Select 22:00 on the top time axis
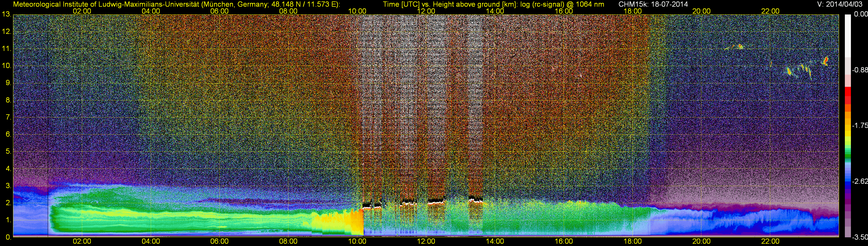Image resolution: width=868 pixels, height=246 pixels. 770,11
